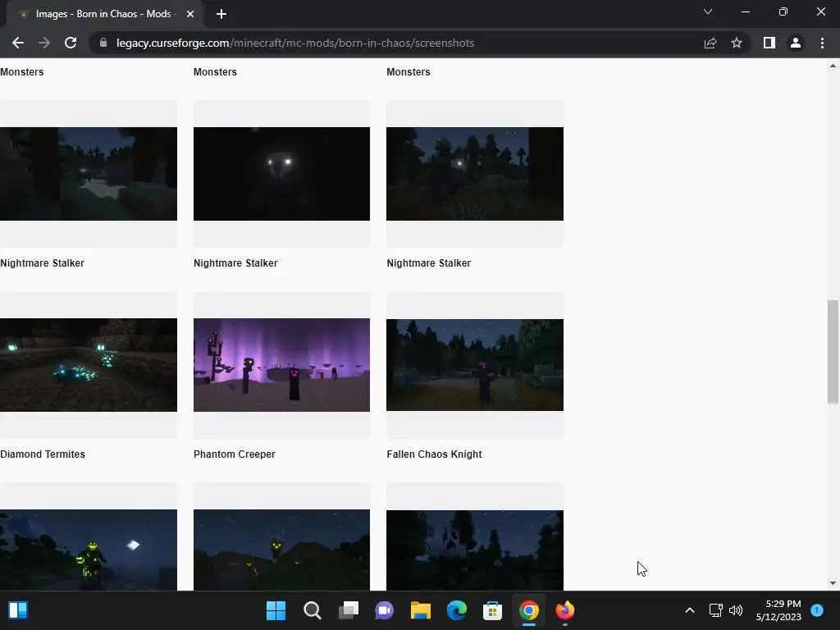Open Windows taskbar search
This screenshot has height=630, width=840.
pos(313,610)
